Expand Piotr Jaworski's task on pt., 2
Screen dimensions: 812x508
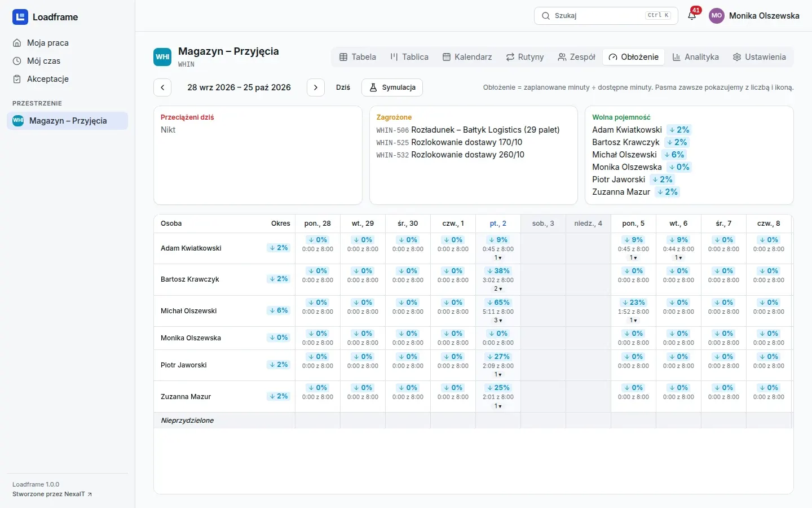498,374
